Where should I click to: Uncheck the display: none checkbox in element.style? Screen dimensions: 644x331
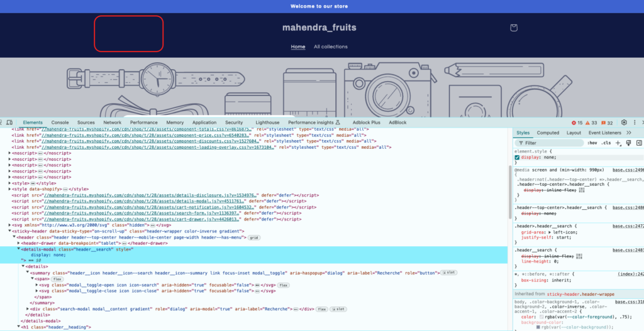tap(518, 158)
